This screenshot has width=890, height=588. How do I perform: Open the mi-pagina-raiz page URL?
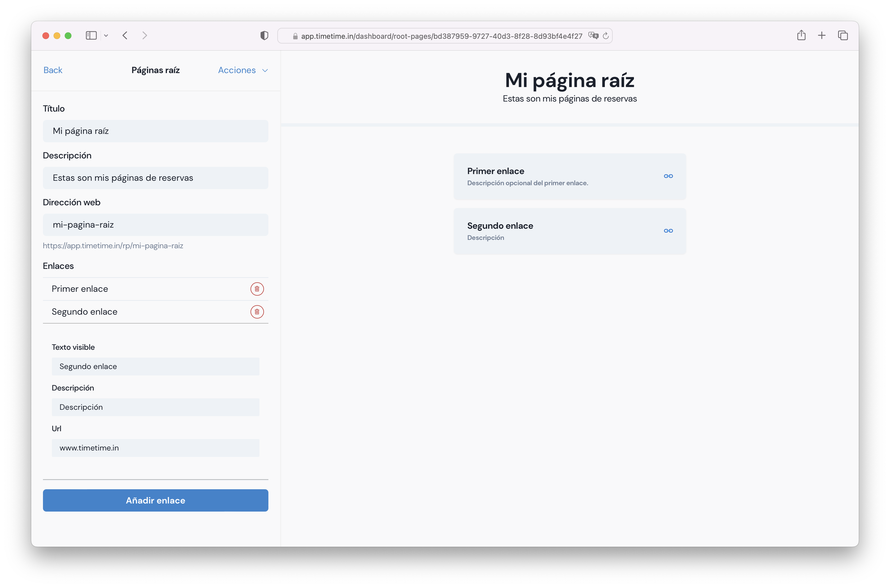point(113,246)
